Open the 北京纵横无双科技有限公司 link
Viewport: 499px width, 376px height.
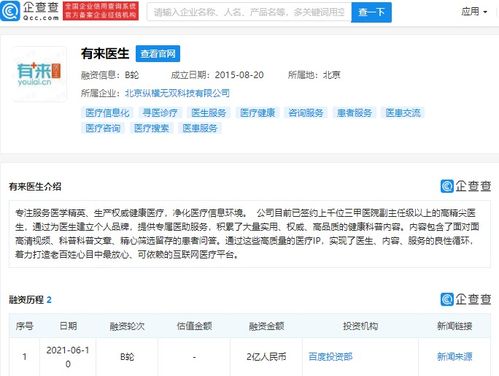[x=177, y=93]
